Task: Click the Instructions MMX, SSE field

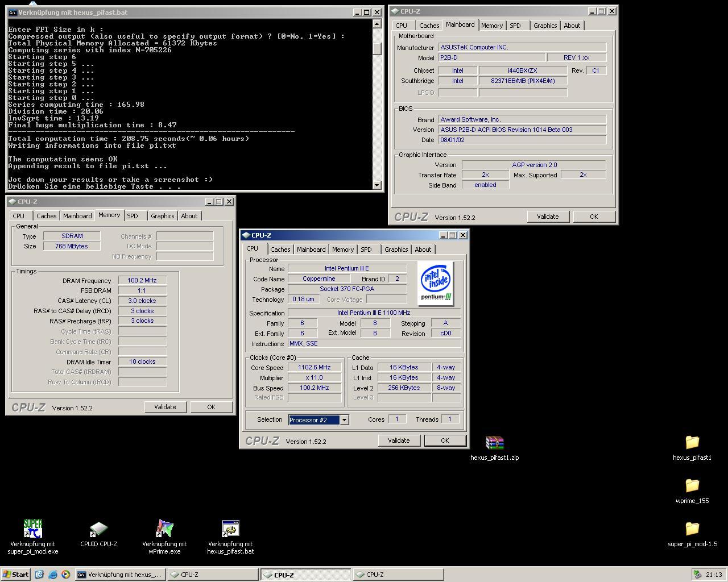Action: click(374, 343)
